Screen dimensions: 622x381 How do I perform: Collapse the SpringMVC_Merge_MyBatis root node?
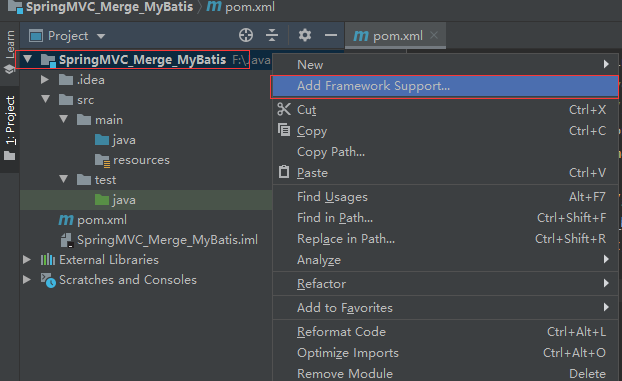[28, 60]
